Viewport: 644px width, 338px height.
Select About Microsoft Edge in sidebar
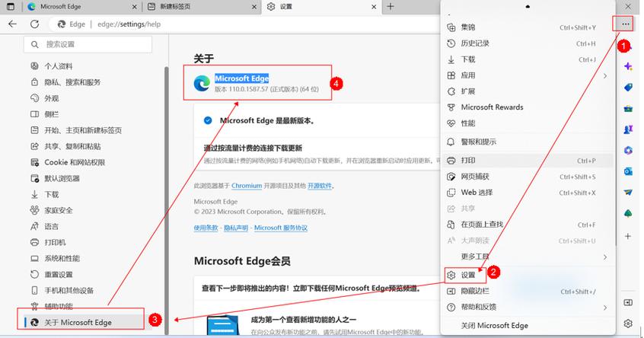[x=84, y=322]
